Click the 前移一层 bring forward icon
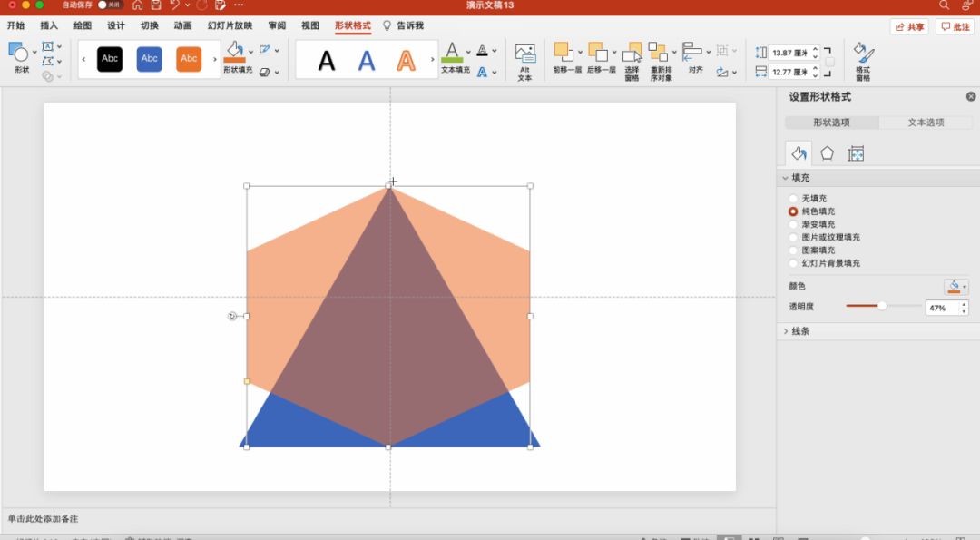 click(x=563, y=52)
